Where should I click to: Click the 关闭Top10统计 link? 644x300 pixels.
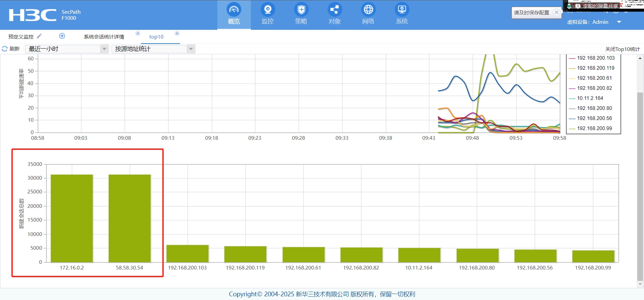[622, 49]
